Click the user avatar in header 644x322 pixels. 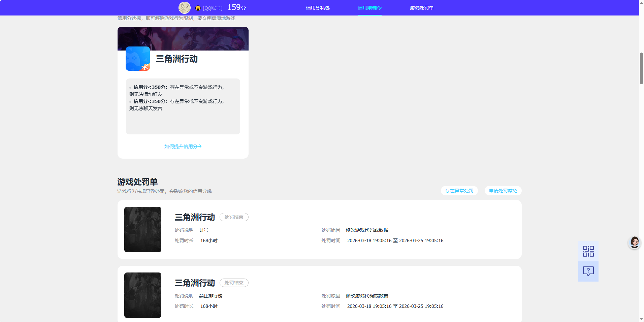click(185, 8)
